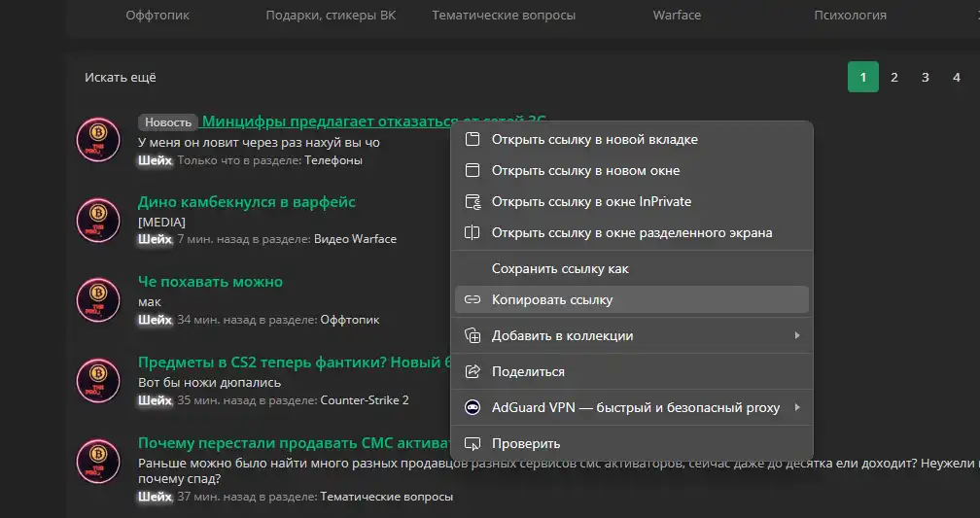
Task: Click the new tab icon in context menu
Action: tap(472, 139)
